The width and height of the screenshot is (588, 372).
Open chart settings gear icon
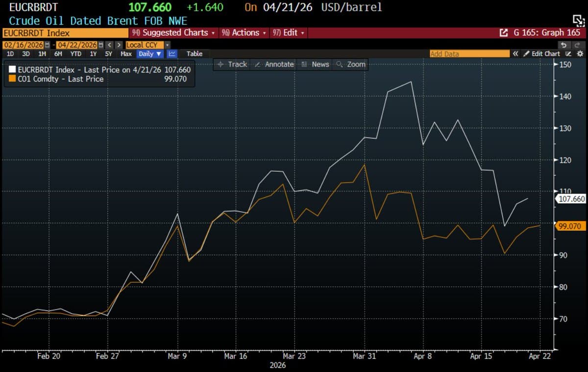(580, 54)
